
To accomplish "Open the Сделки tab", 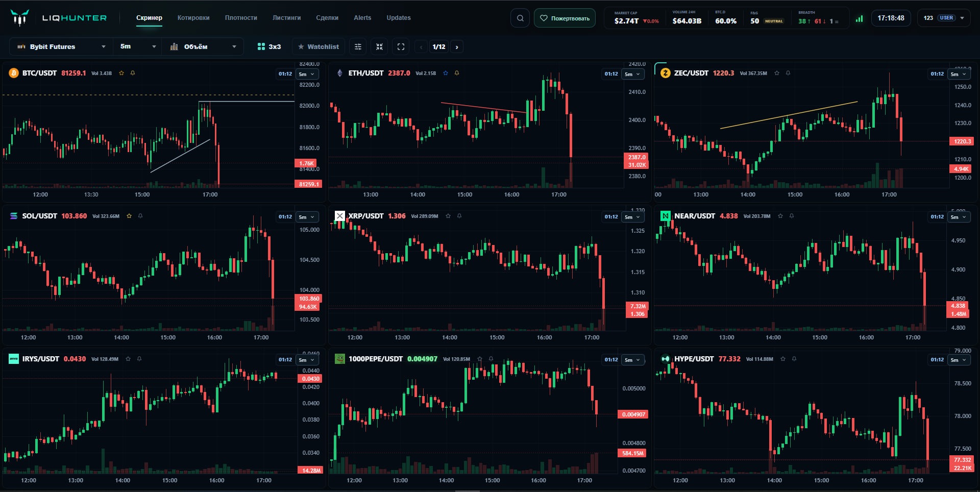I will click(327, 18).
